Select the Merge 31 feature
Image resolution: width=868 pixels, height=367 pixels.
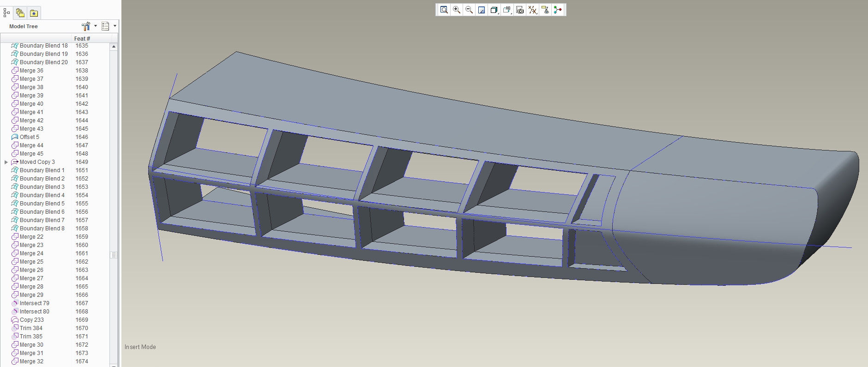click(x=31, y=353)
